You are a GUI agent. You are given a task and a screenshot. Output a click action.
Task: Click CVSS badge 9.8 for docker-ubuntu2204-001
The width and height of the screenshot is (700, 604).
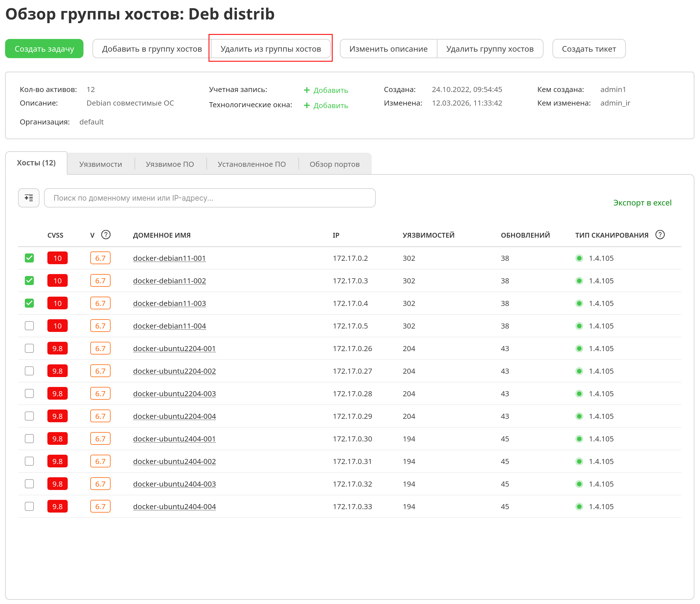[x=58, y=348]
